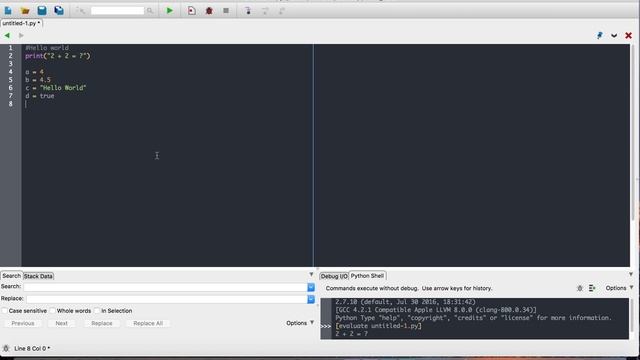The height and width of the screenshot is (360, 640).
Task: Click the blue pin icon above editor
Action: pos(600,36)
